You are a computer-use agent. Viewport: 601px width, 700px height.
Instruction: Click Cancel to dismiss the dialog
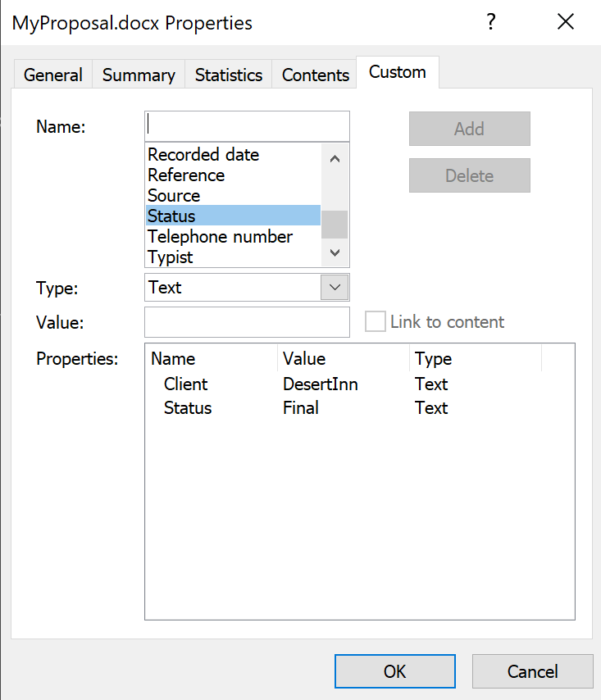click(532, 670)
